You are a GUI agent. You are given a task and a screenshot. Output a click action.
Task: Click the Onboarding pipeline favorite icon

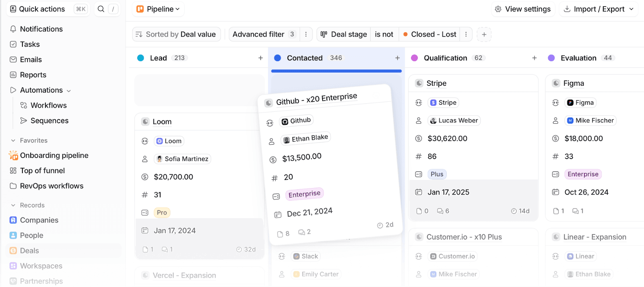click(13, 155)
